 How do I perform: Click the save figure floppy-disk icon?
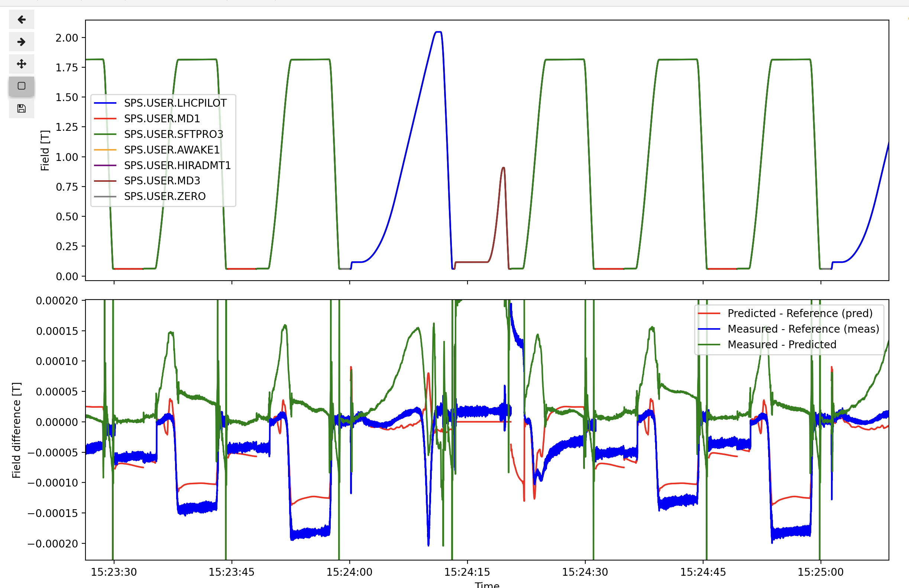tap(22, 109)
